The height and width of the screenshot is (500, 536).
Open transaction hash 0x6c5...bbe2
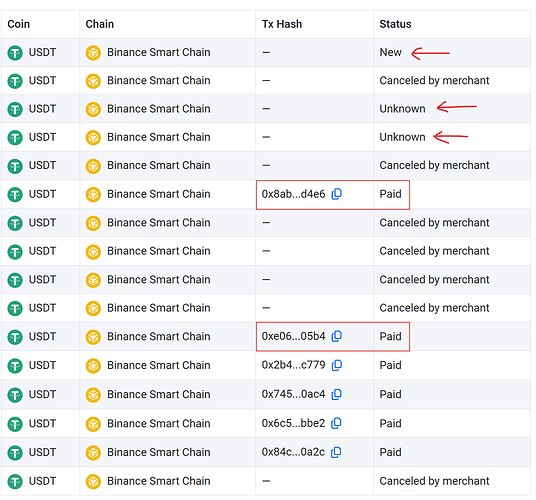click(x=293, y=423)
